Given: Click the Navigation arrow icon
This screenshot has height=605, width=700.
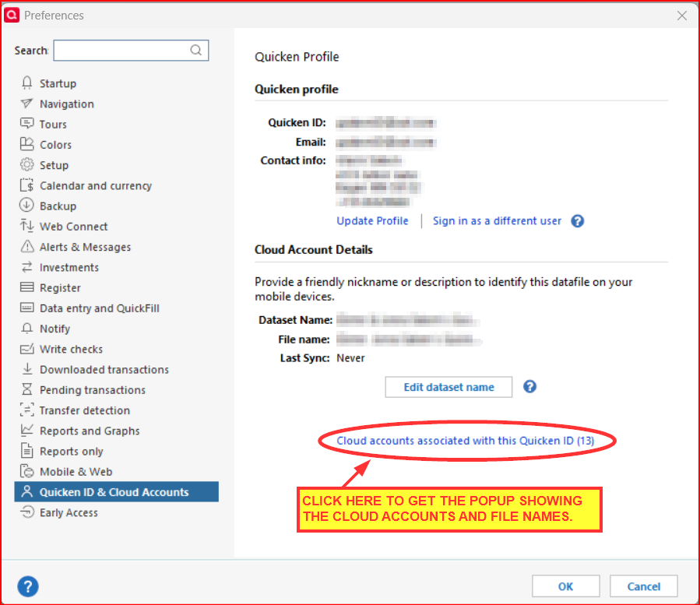Looking at the screenshot, I should pos(26,104).
